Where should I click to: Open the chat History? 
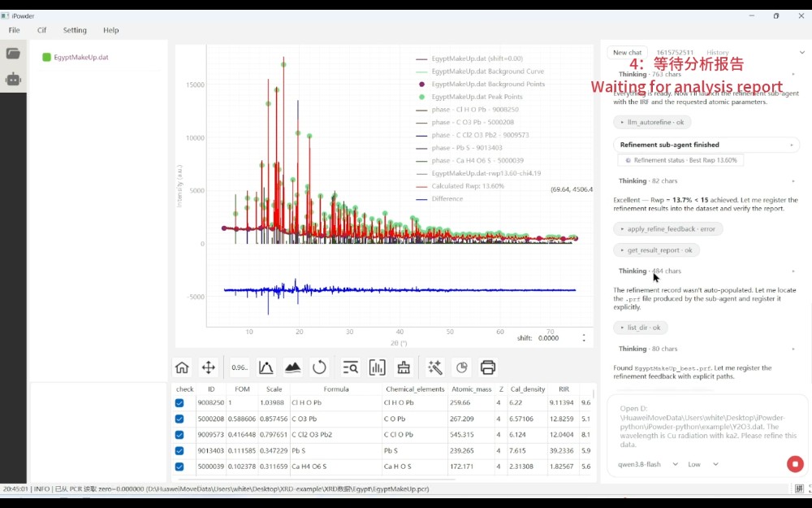[717, 52]
